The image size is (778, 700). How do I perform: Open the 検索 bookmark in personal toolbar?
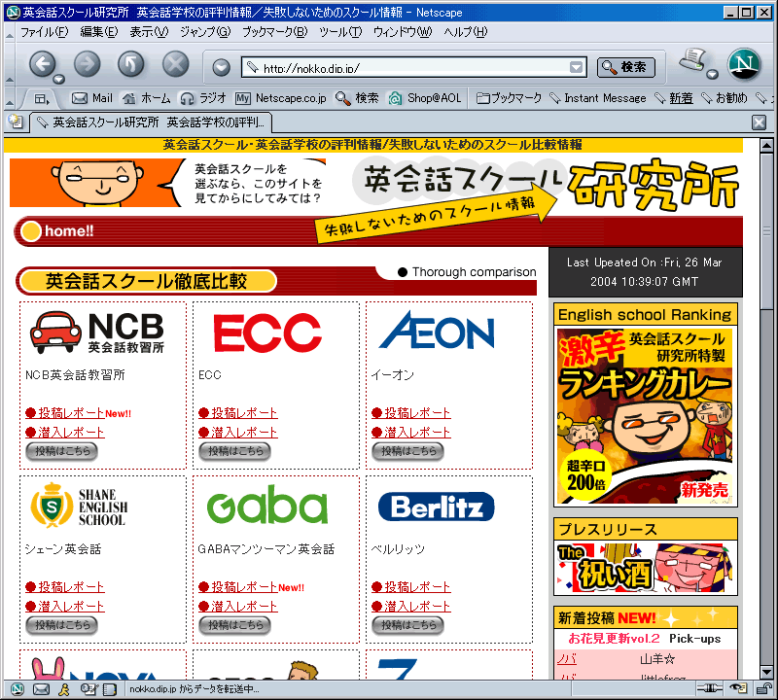tap(357, 98)
